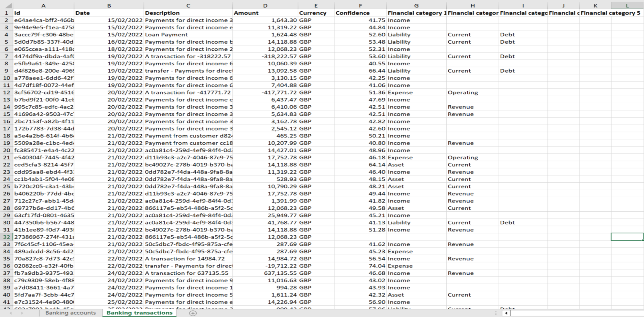
Task: Select column F header
Action: click(360, 6)
